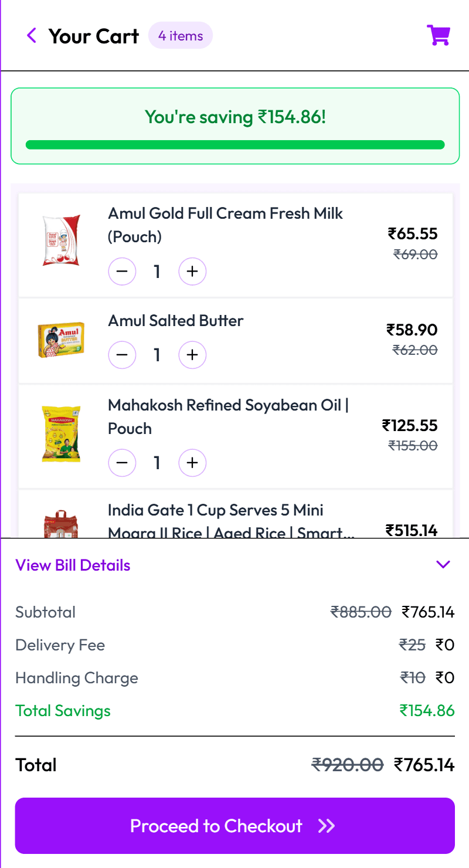Open the purple shopping cart icon

pos(438,35)
